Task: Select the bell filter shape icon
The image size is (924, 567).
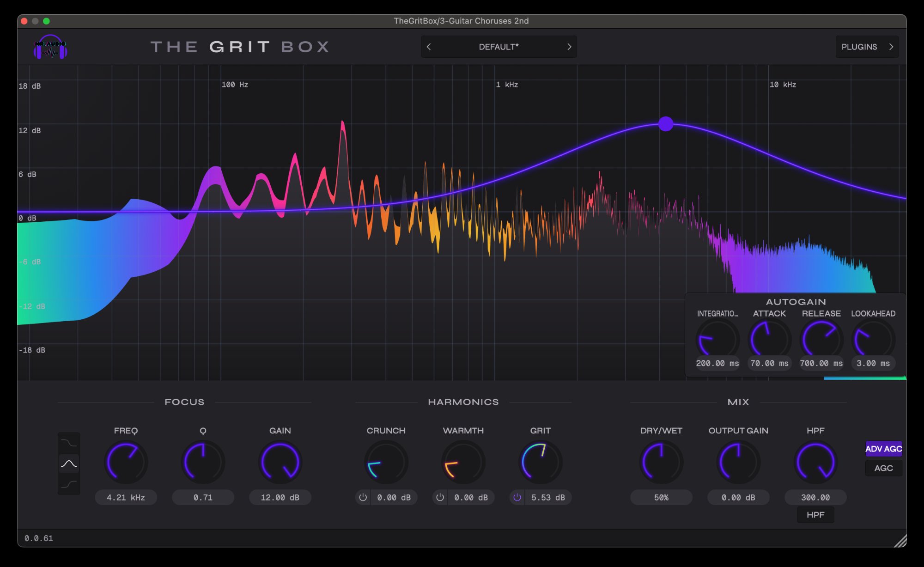Action: [69, 463]
